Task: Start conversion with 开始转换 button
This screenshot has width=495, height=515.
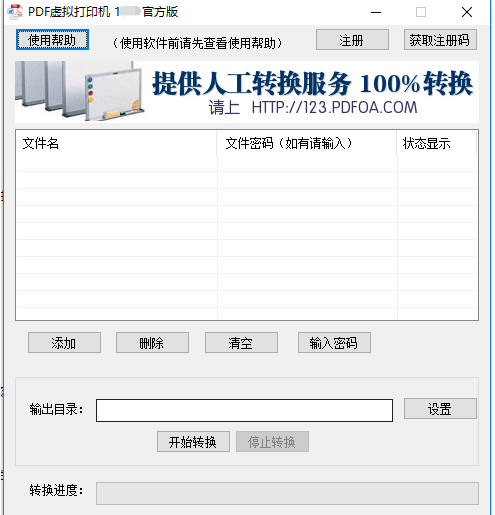Action: pyautogui.click(x=193, y=442)
